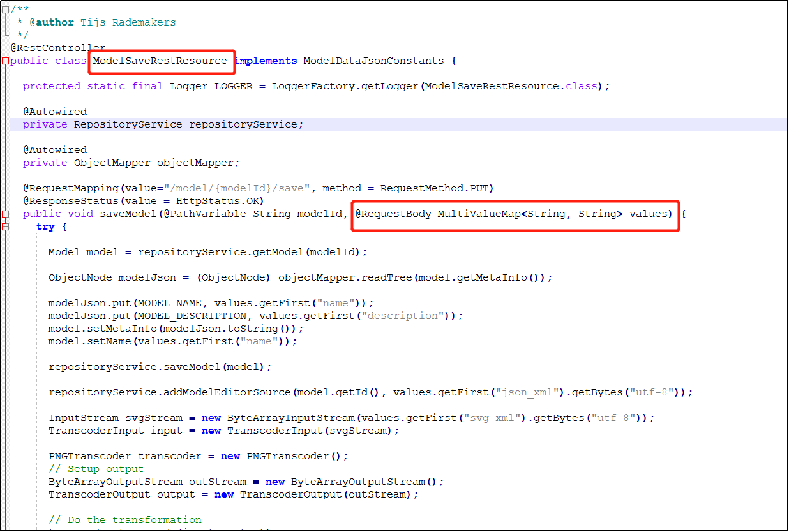
Task: Collapse the ModelSaveRestResource class body
Action: (4, 61)
